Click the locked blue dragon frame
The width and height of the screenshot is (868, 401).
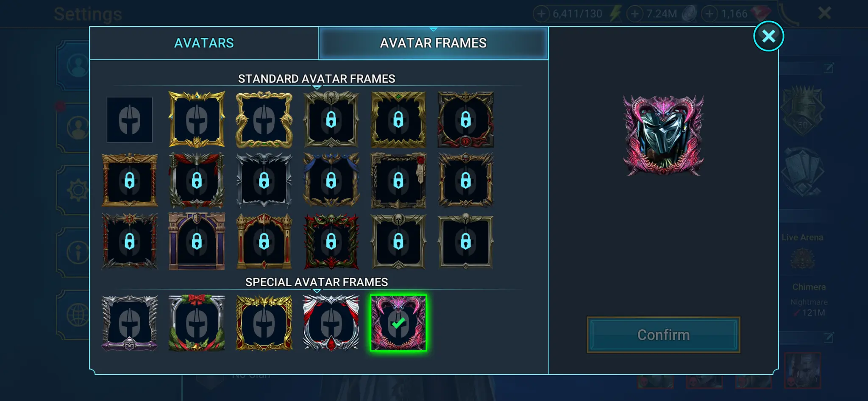click(x=331, y=181)
